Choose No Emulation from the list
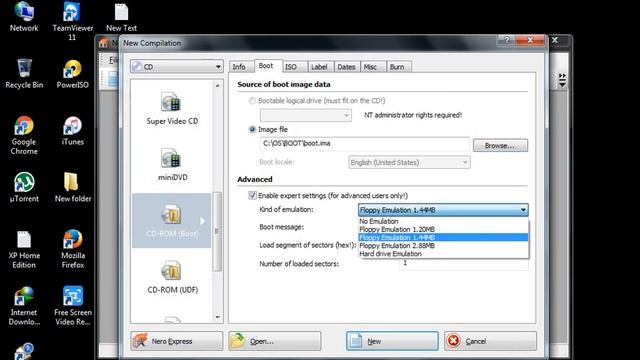This screenshot has width=640, height=360. 443,221
